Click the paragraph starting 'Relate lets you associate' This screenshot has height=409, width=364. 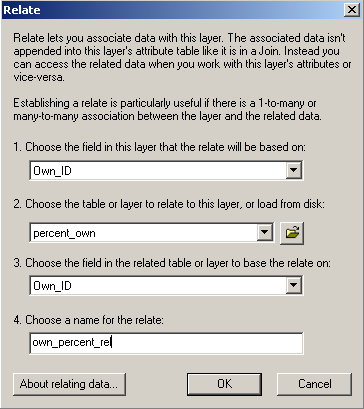[x=182, y=57]
